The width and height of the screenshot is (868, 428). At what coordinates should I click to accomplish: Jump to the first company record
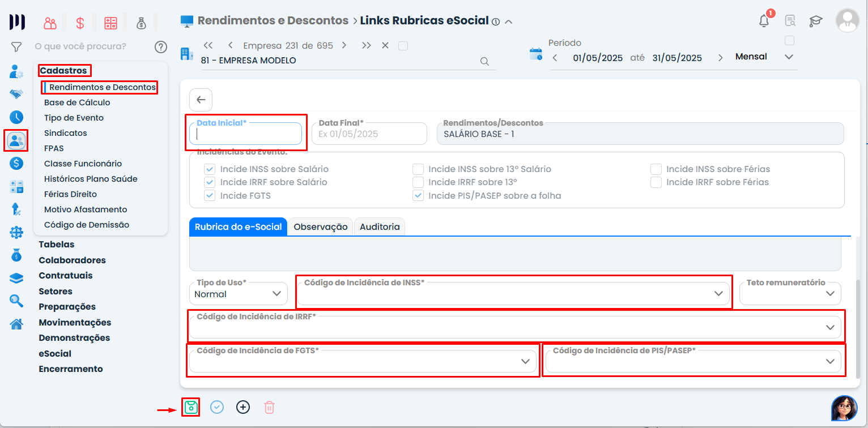coord(208,45)
